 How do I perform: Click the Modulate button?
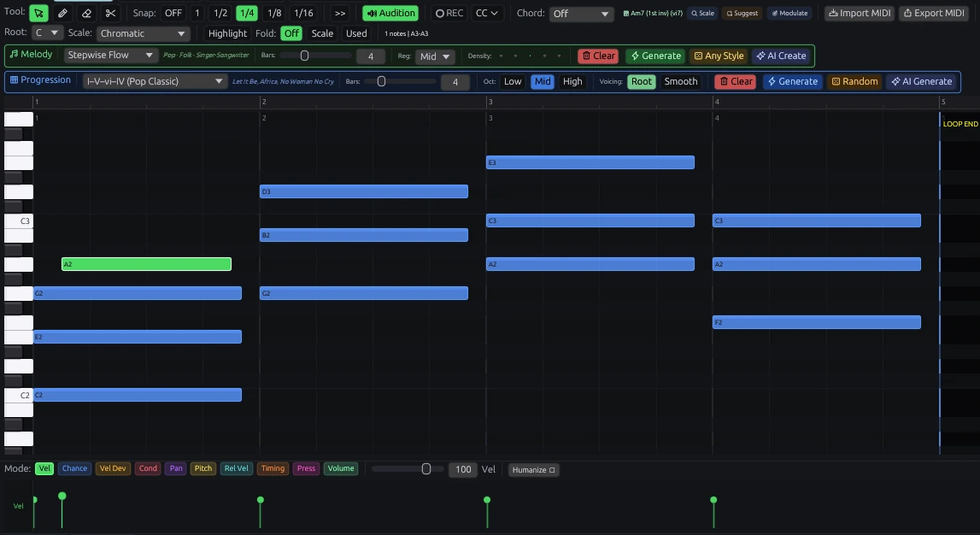point(789,13)
